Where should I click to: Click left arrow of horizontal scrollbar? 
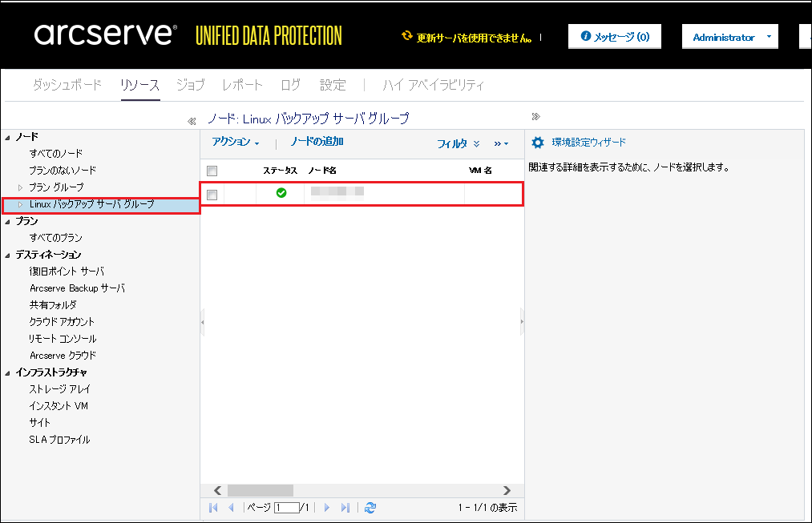coord(218,490)
